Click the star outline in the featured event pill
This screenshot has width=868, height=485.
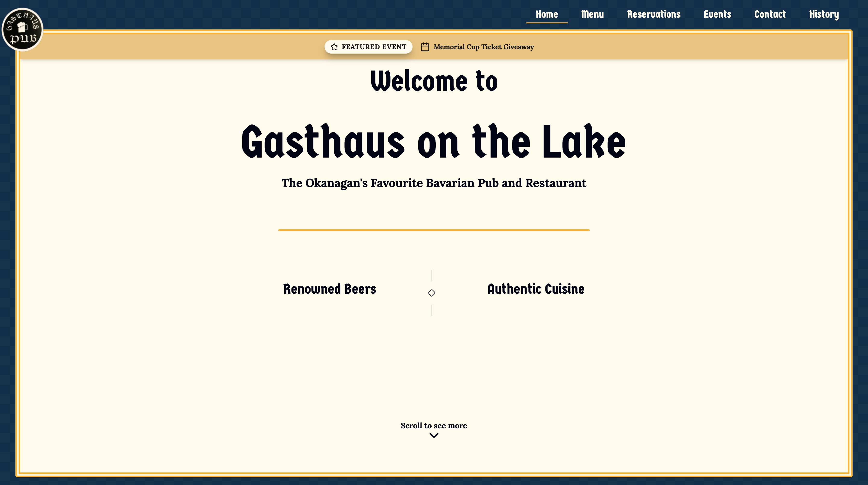[334, 47]
